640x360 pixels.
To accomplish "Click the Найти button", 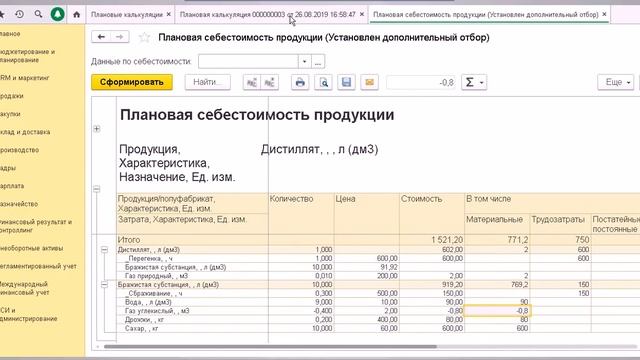I will pos(208,82).
